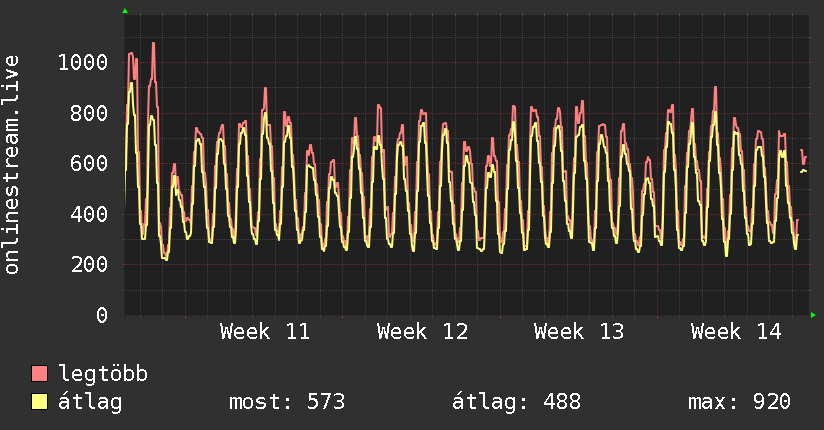
Task: Select the legtöbb legend label
Action: [103, 374]
